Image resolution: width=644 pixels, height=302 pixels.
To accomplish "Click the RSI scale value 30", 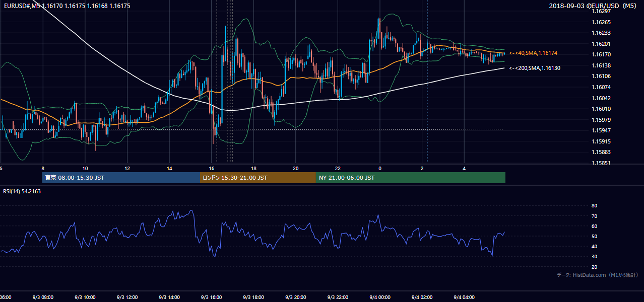I will 594,257.
